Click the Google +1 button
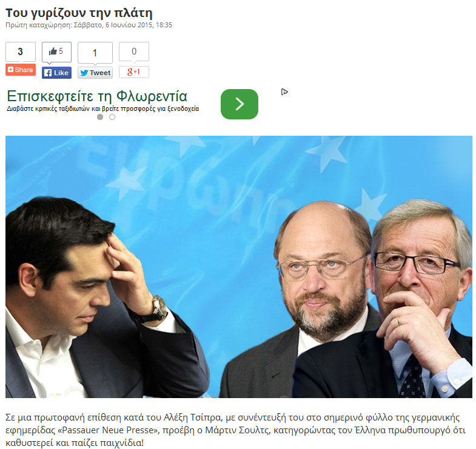Screen dimensions: 476x449 134,72
